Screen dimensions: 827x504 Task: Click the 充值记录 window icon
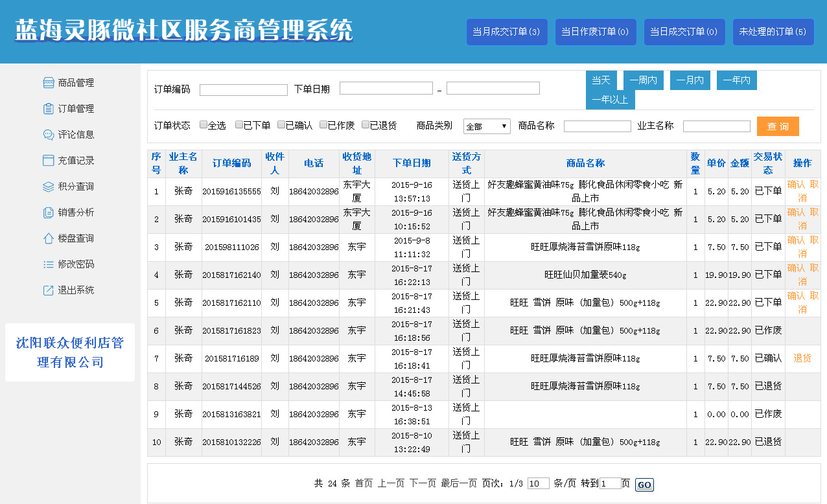coord(48,161)
